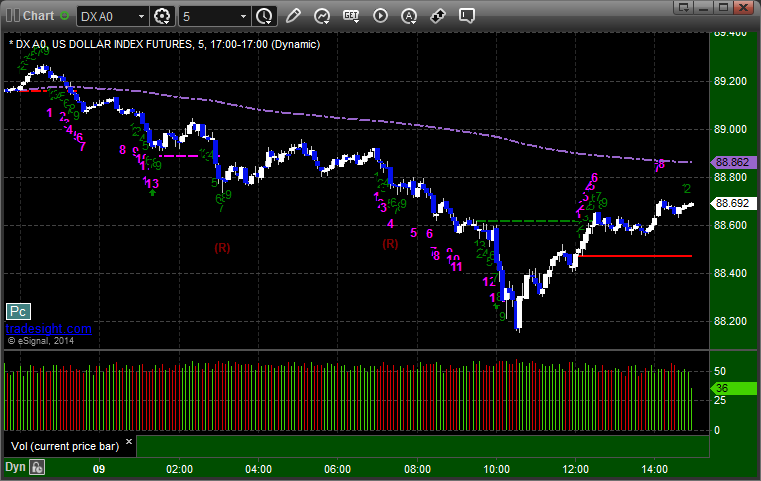This screenshot has width=761, height=481.
Task: Click the white 88.692 last price marker
Action: click(x=732, y=203)
